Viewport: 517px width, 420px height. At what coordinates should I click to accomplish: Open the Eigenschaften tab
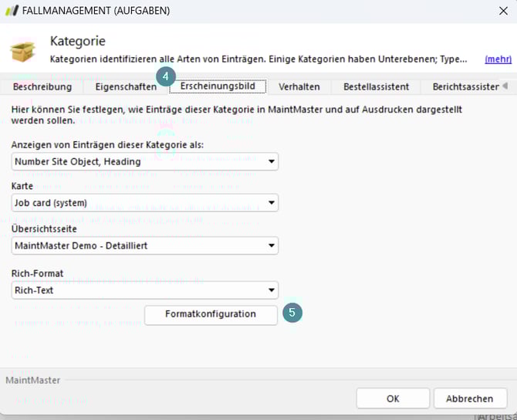coord(126,86)
